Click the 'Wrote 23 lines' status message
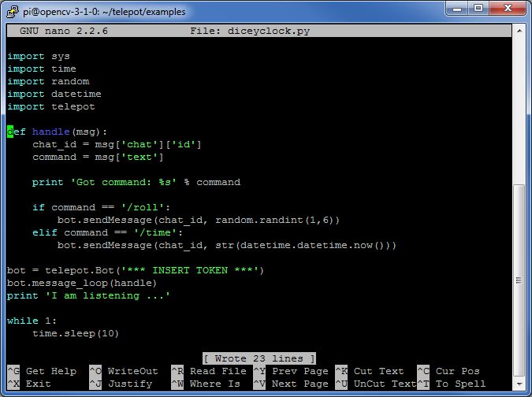 pos(259,358)
